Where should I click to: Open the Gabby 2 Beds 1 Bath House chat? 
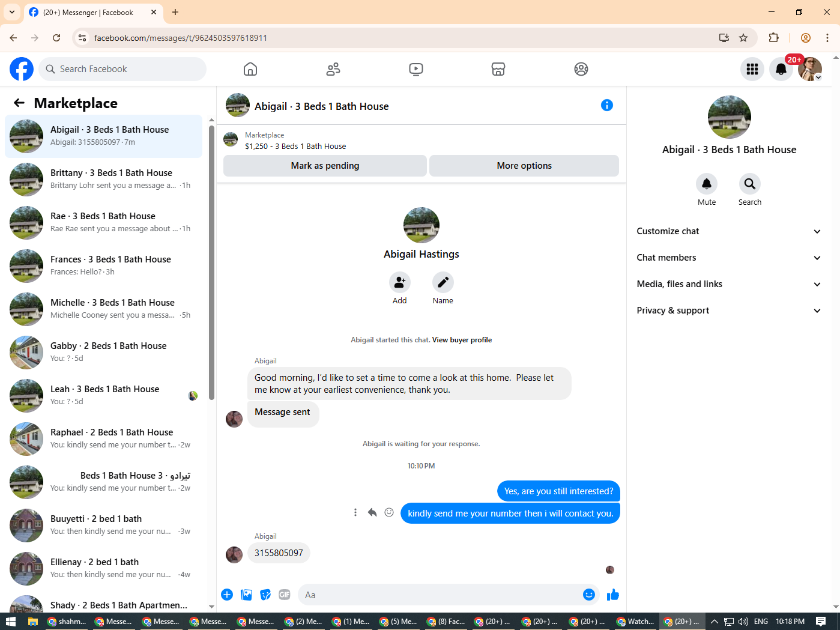click(103, 353)
